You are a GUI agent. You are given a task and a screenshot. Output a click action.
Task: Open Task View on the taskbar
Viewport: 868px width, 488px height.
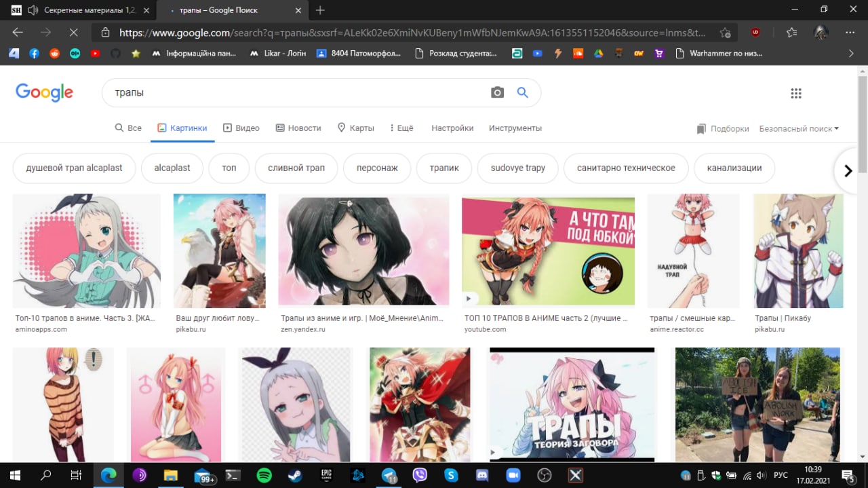click(77, 475)
